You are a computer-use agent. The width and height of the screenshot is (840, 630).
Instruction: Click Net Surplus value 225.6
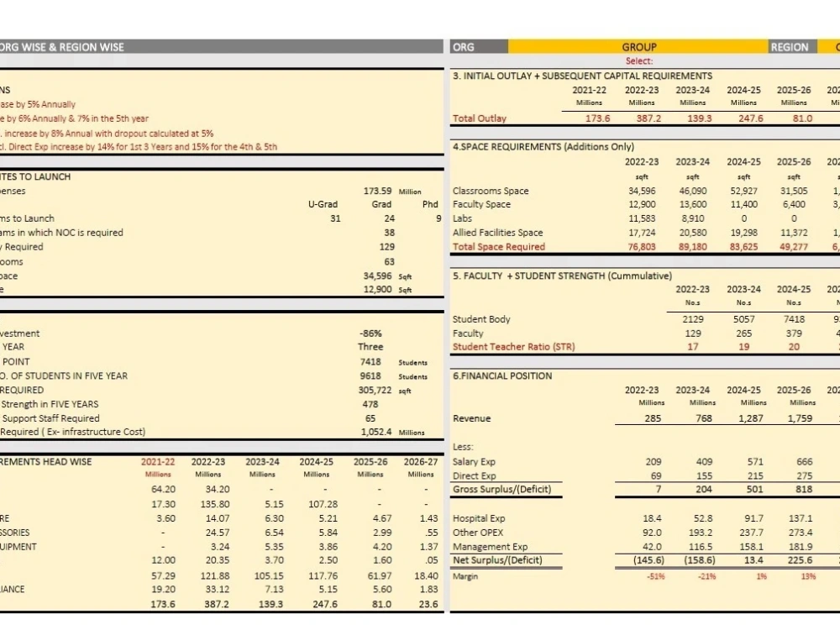[x=800, y=560]
